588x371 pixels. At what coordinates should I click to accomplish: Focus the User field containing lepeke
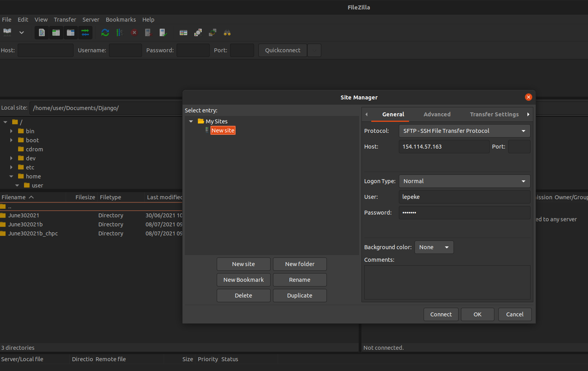(465, 197)
